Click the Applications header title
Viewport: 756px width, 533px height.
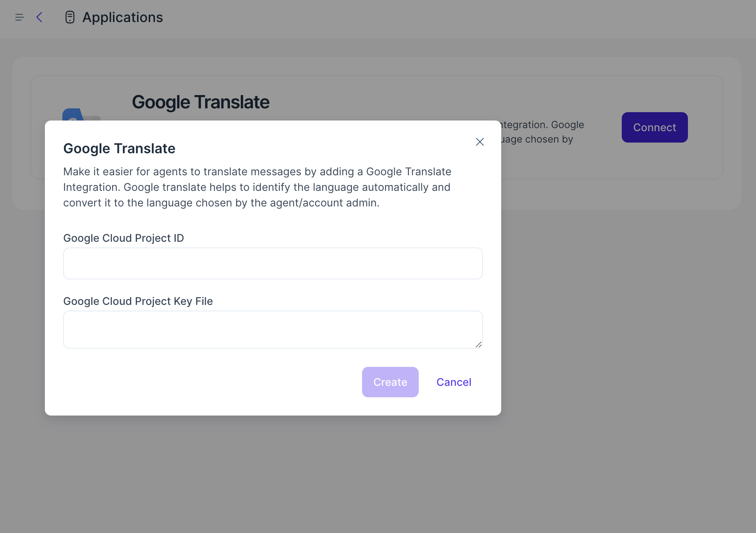122,17
